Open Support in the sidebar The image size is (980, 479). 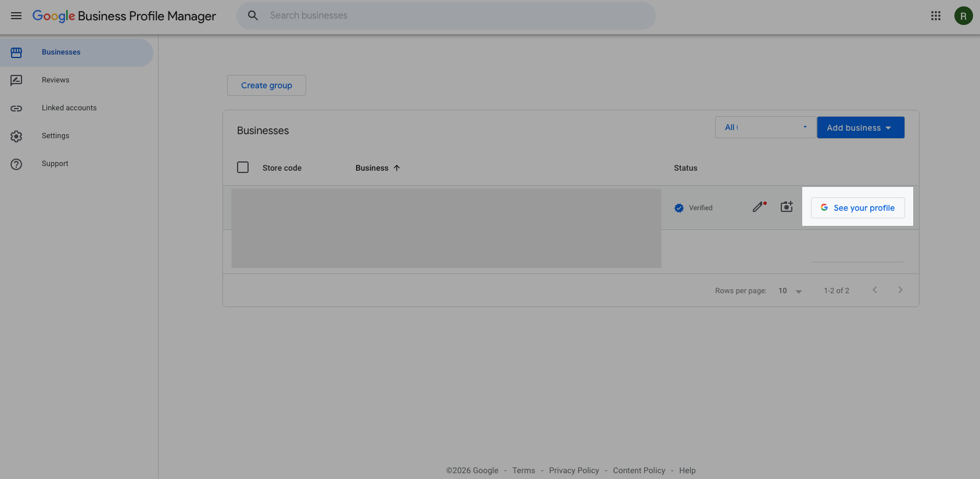click(x=77, y=164)
